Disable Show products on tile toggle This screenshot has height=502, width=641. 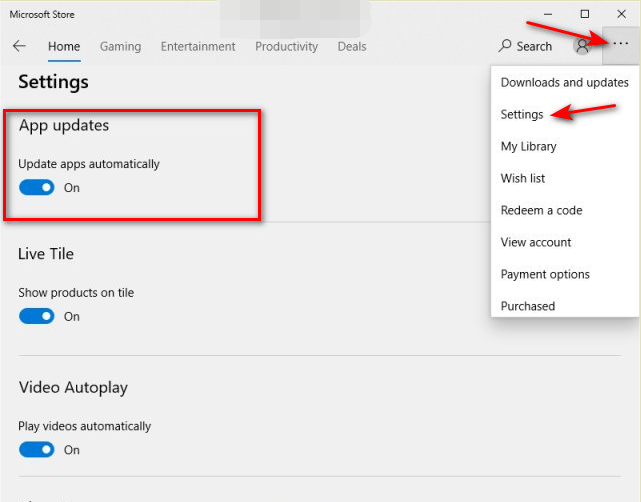(x=37, y=316)
